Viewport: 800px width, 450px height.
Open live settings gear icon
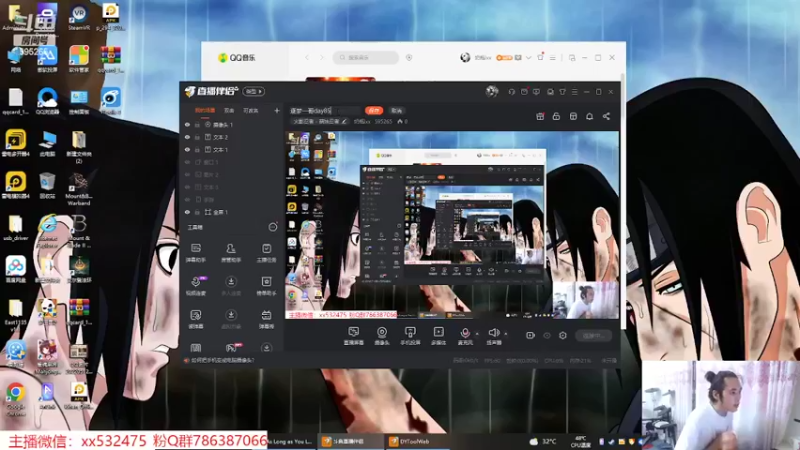pyautogui.click(x=563, y=335)
